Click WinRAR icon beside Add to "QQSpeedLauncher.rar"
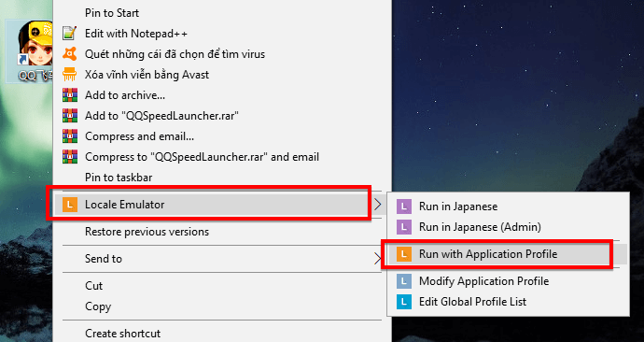 click(69, 116)
